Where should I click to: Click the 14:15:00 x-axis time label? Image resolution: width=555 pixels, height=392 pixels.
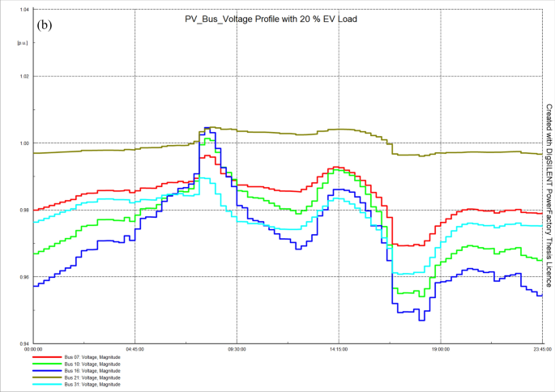pyautogui.click(x=338, y=350)
